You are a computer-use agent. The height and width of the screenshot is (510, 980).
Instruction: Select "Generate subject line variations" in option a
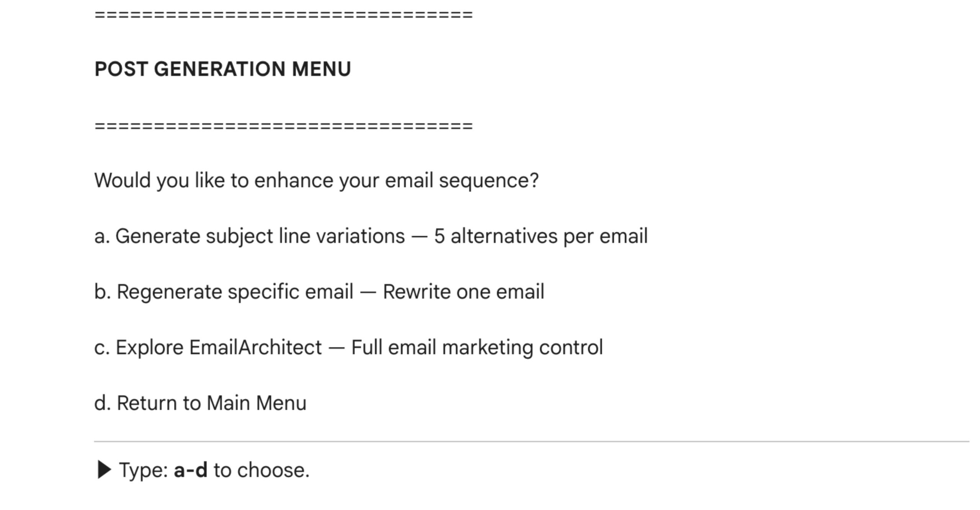point(260,236)
